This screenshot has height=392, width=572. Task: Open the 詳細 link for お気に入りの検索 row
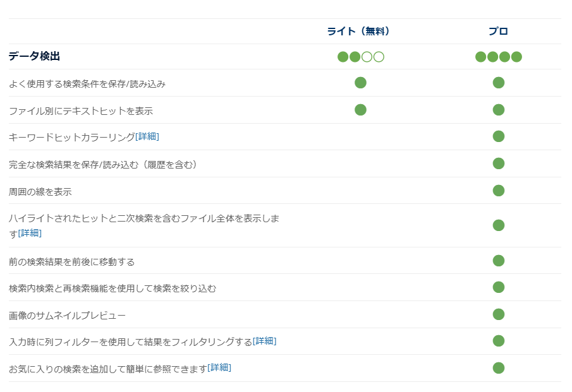pyautogui.click(x=219, y=368)
